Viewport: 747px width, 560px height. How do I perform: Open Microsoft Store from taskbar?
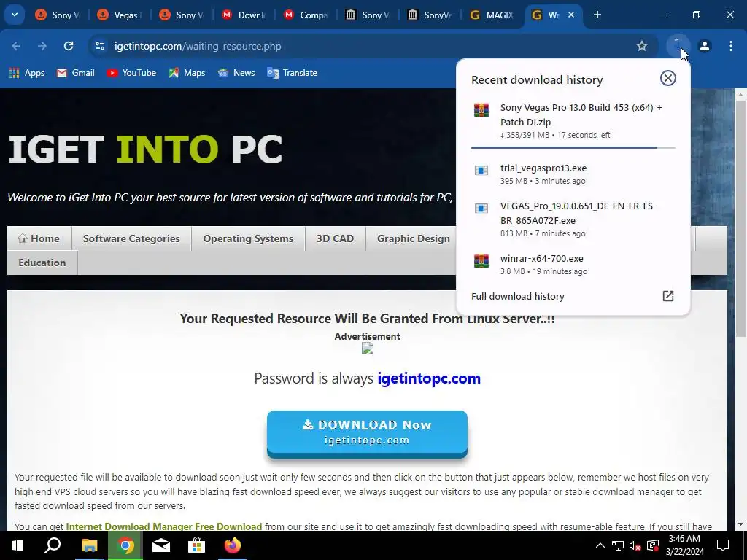[196, 545]
